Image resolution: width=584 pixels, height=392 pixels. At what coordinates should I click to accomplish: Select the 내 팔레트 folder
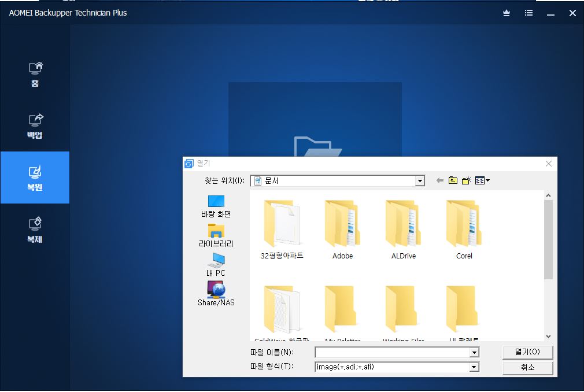coord(464,313)
